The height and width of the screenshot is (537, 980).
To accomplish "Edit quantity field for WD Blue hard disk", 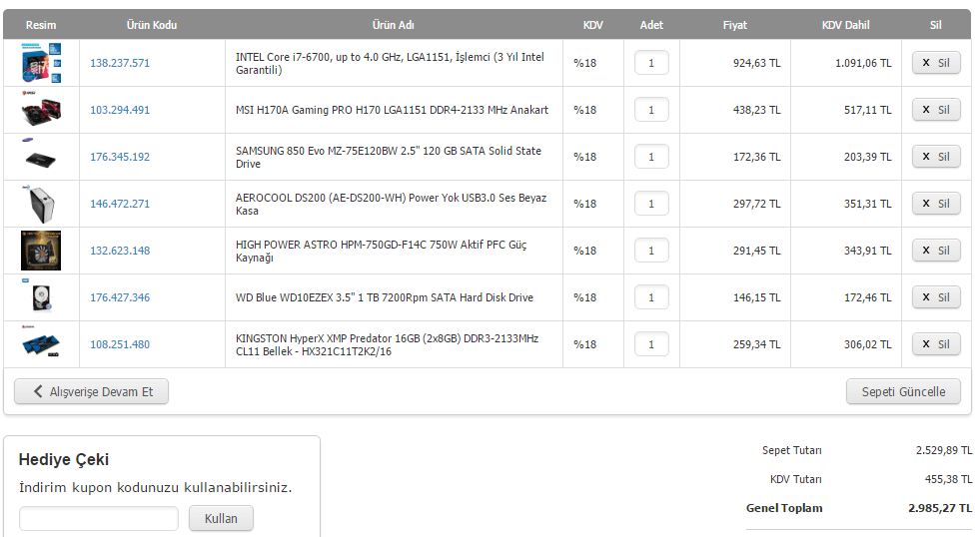I will 651,297.
